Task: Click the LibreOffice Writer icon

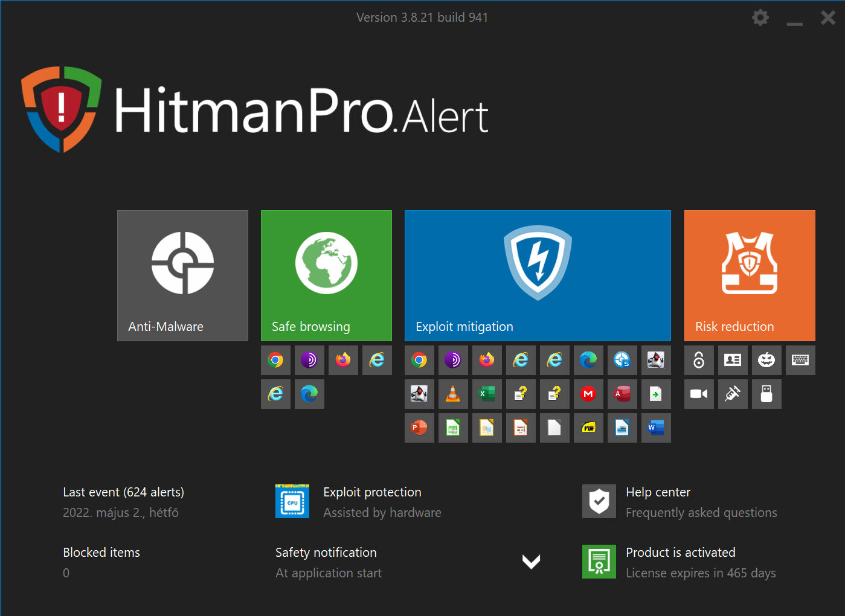Action: [622, 428]
